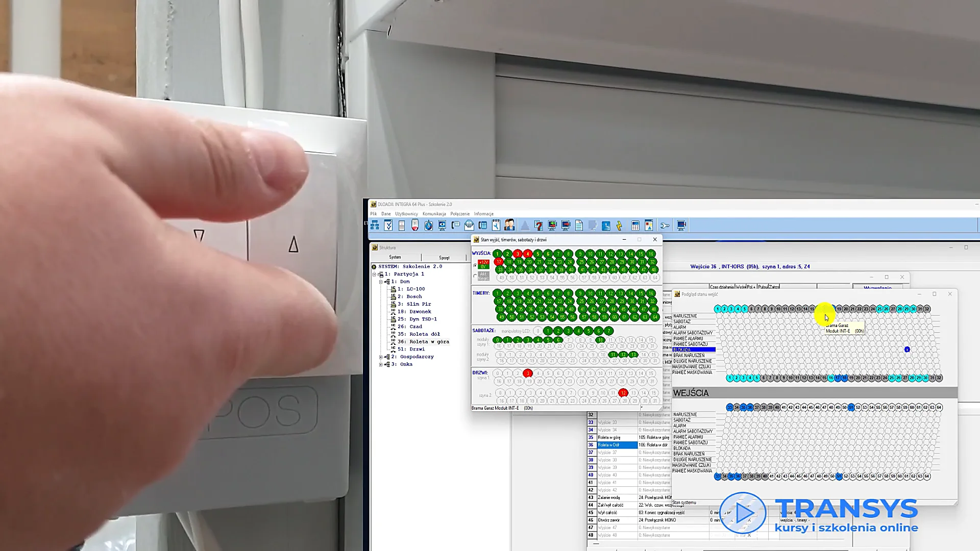Click red door indicator 12 in DRZWI szyna 2
The width and height of the screenshot is (980, 551).
pos(623,393)
